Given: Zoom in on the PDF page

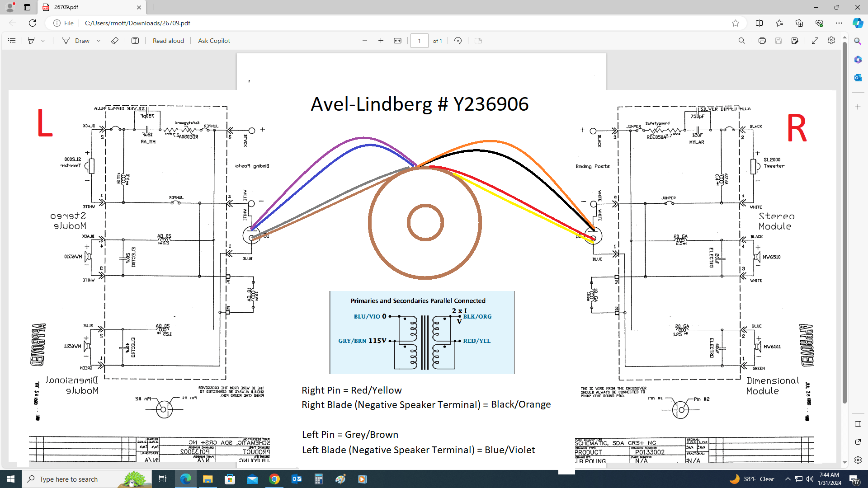Looking at the screenshot, I should (381, 41).
